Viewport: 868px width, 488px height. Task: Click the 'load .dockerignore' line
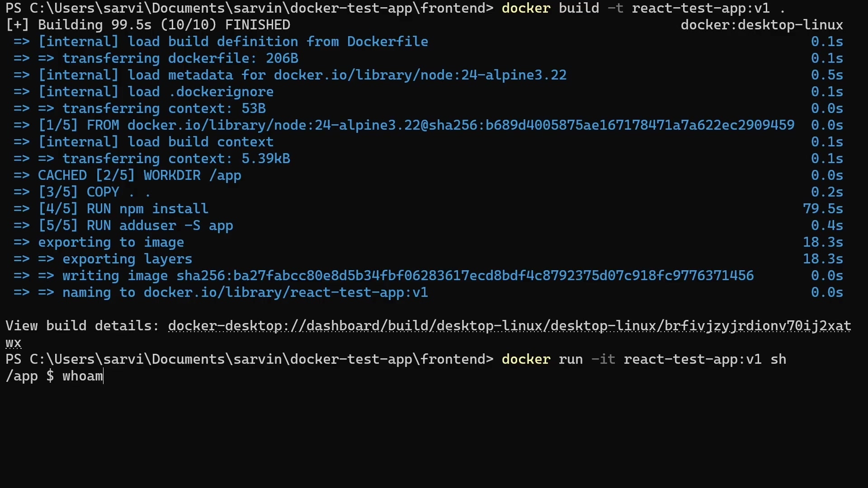(x=143, y=92)
